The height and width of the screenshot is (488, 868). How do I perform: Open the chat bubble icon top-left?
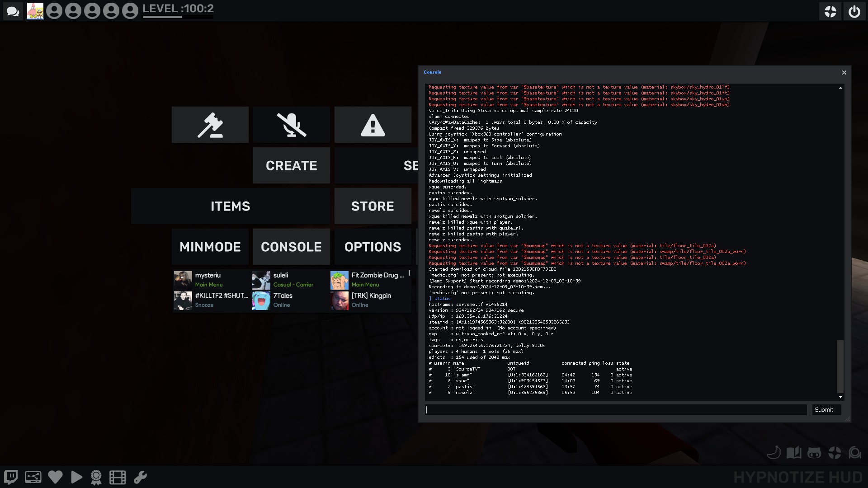click(13, 11)
